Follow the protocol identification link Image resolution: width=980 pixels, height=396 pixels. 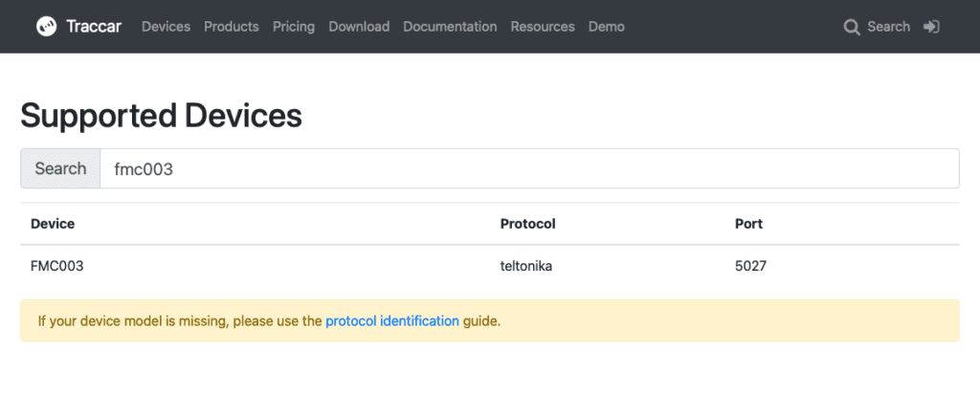(392, 321)
